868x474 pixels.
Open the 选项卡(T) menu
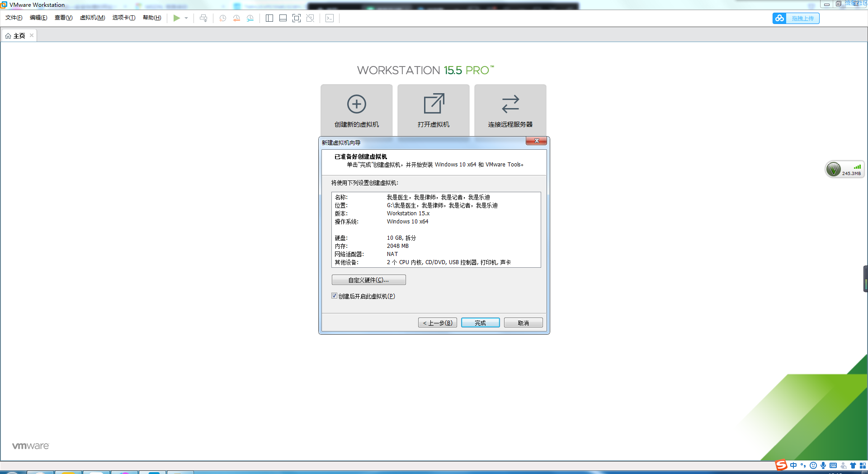(124, 18)
